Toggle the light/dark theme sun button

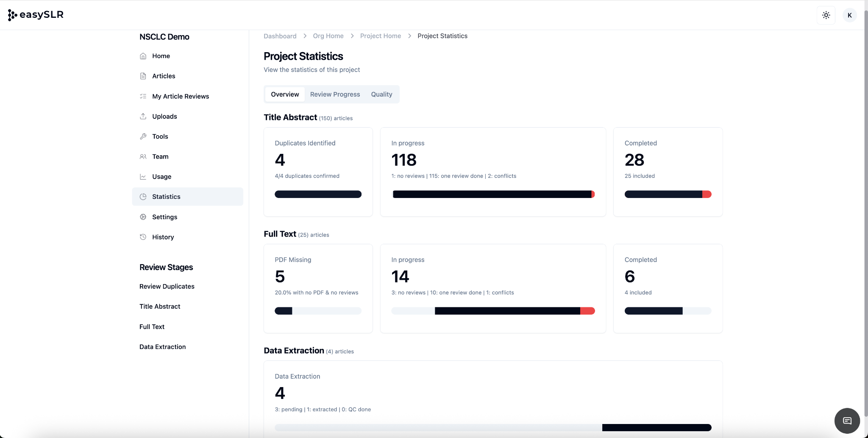826,15
